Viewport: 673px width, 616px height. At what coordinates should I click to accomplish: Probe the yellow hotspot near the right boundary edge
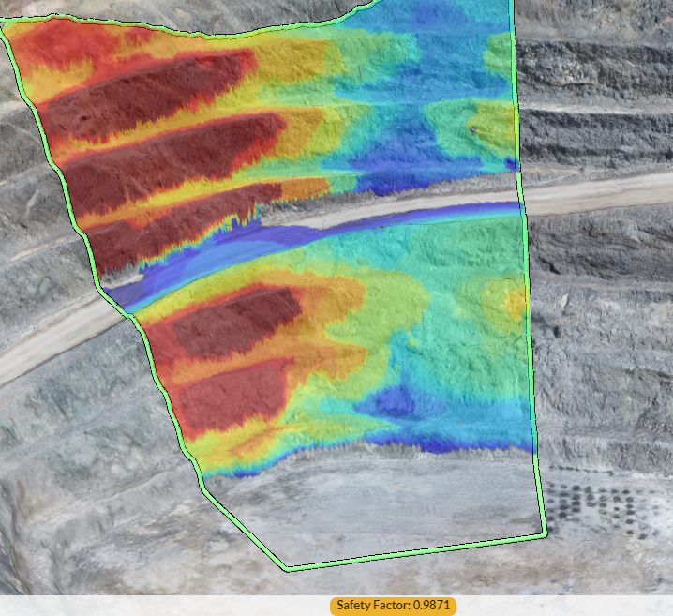pos(515,302)
